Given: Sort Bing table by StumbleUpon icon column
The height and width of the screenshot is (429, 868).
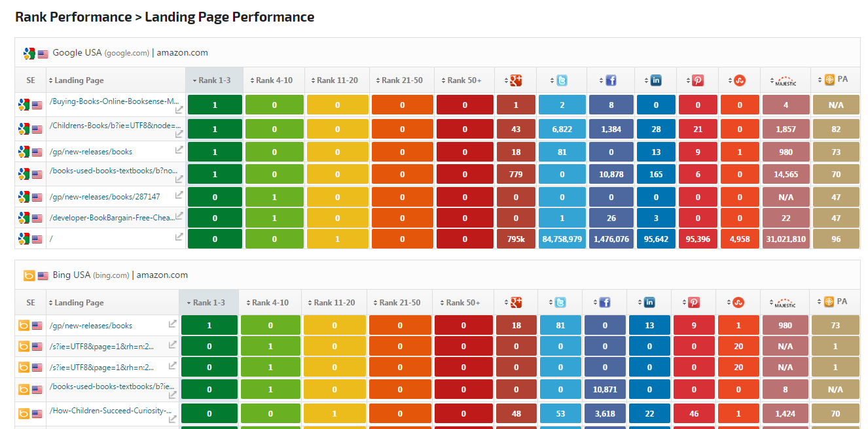Looking at the screenshot, I should pyautogui.click(x=738, y=302).
